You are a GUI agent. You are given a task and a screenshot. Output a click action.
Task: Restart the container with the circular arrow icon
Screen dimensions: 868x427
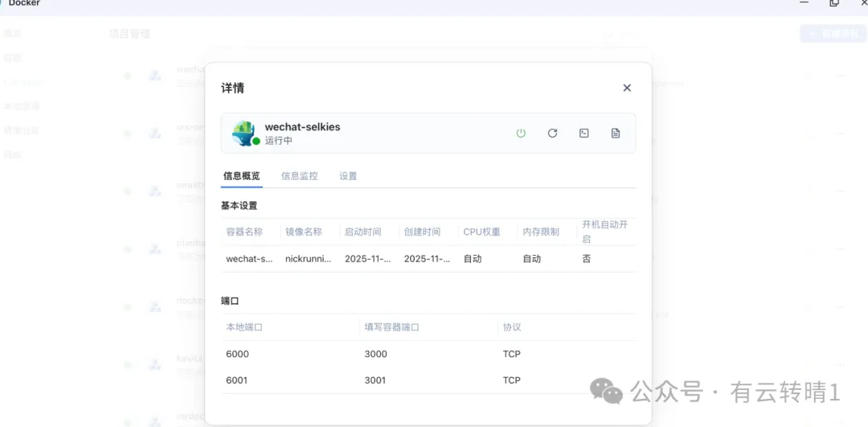[552, 133]
